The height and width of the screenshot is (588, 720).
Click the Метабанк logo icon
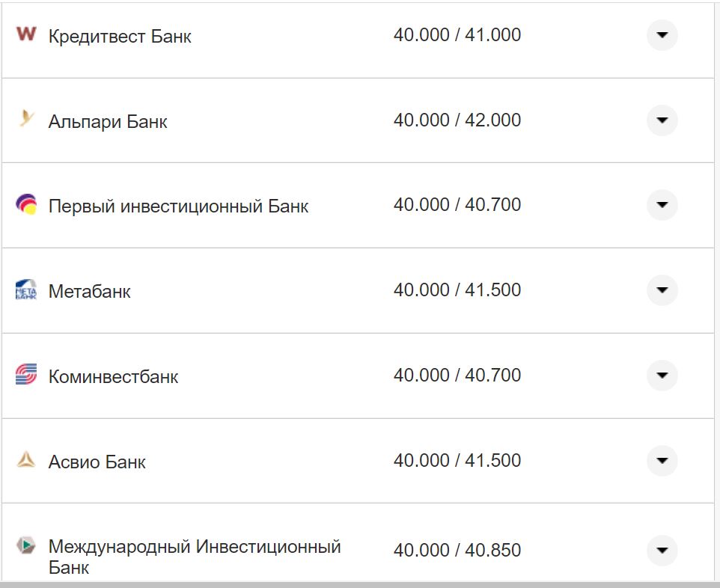25,290
